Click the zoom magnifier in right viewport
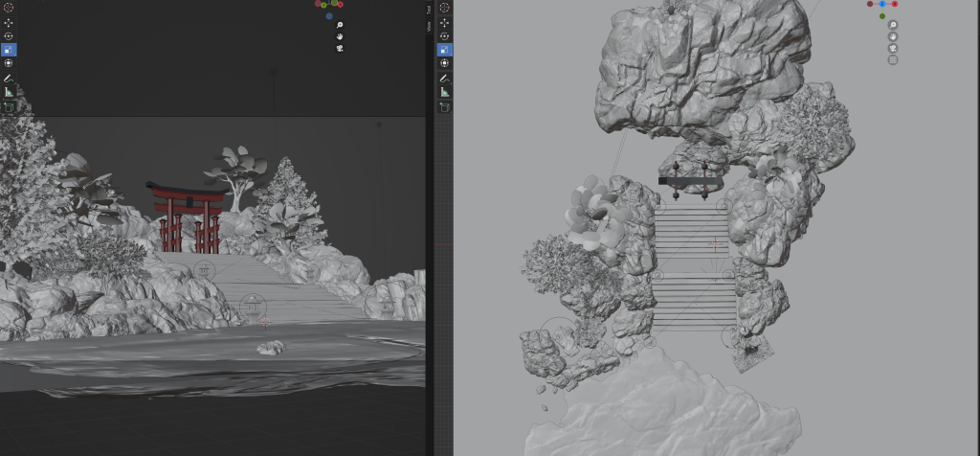Image resolution: width=980 pixels, height=456 pixels. tap(893, 25)
